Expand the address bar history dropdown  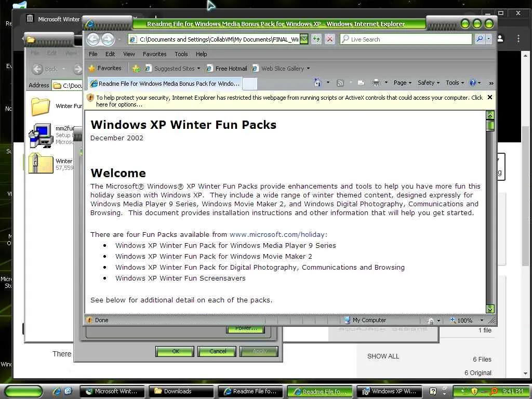click(x=304, y=39)
